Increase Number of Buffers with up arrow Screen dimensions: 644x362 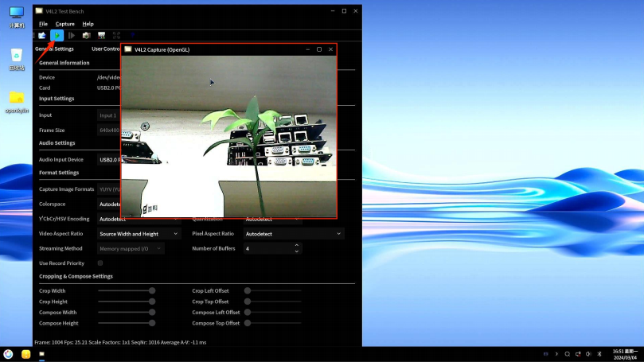(x=297, y=245)
